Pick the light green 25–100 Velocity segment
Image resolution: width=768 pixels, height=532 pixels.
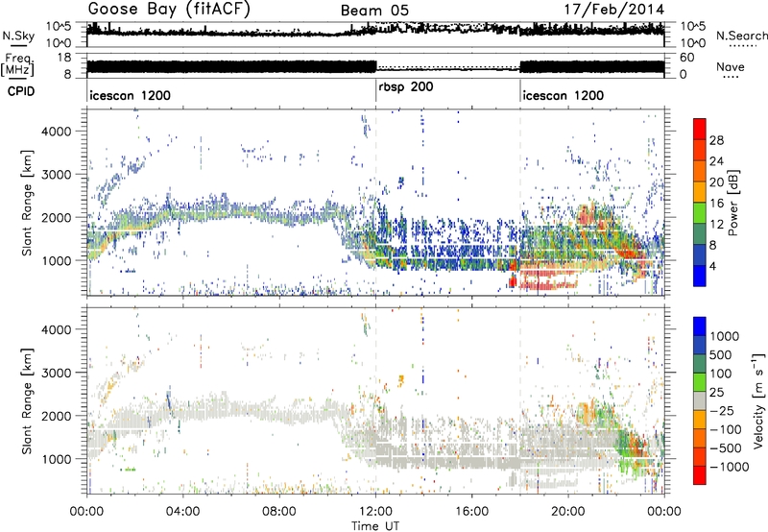pyautogui.click(x=700, y=382)
